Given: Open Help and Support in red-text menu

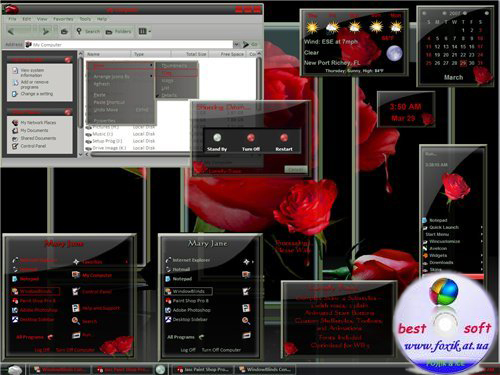Looking at the screenshot, I should (x=96, y=308).
